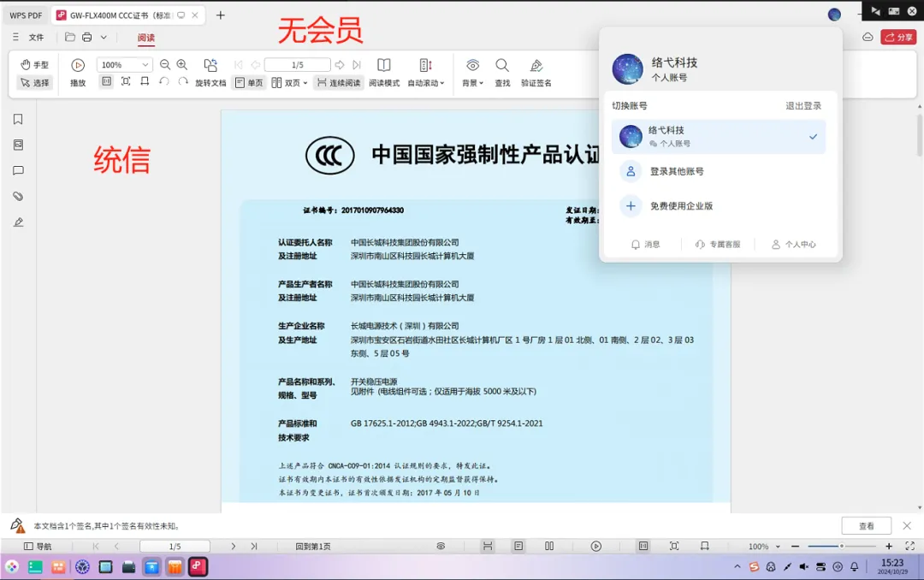Open 专属客服 customer service
Viewport: 924px width, 580px height.
(717, 244)
